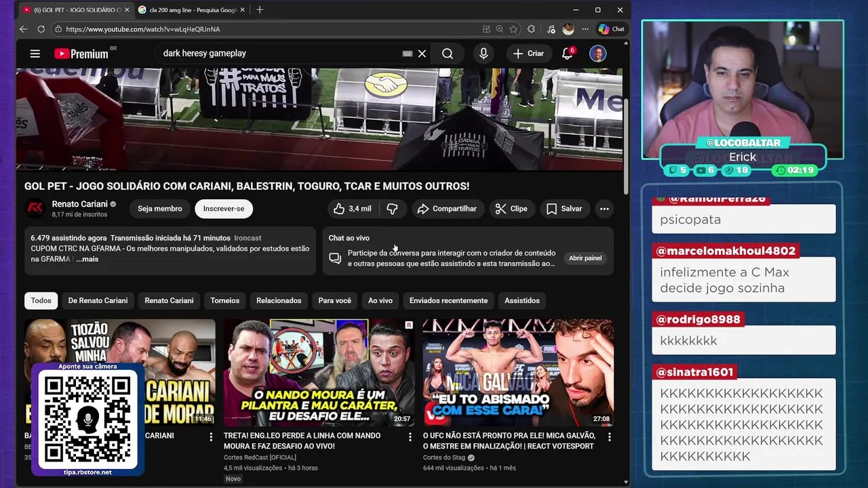This screenshot has width=868, height=488.
Task: Expand video description with ...mais
Action: [87, 259]
